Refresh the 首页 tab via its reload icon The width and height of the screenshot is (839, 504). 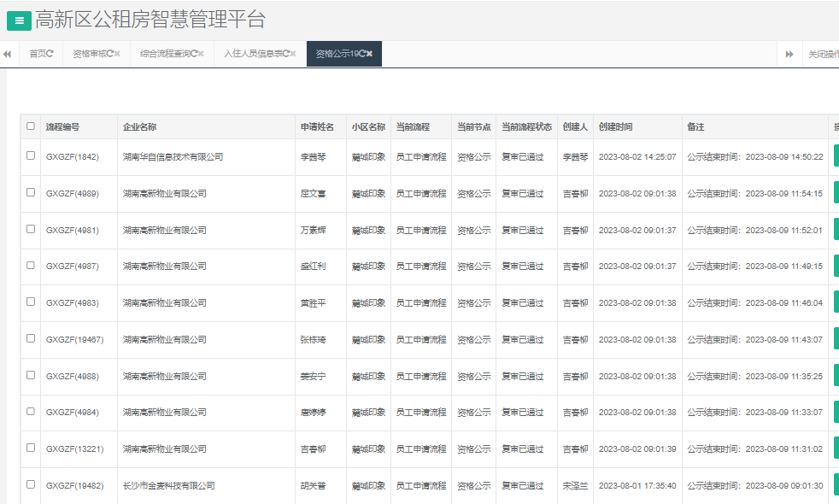tap(50, 54)
